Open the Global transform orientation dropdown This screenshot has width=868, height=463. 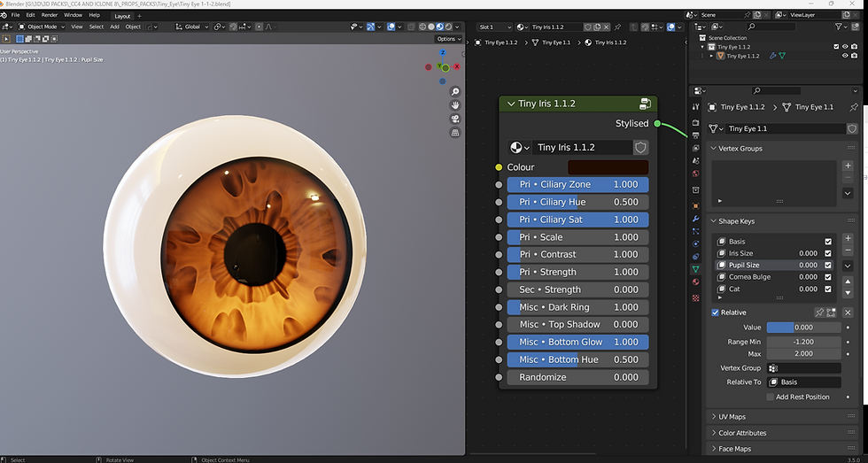click(x=193, y=27)
